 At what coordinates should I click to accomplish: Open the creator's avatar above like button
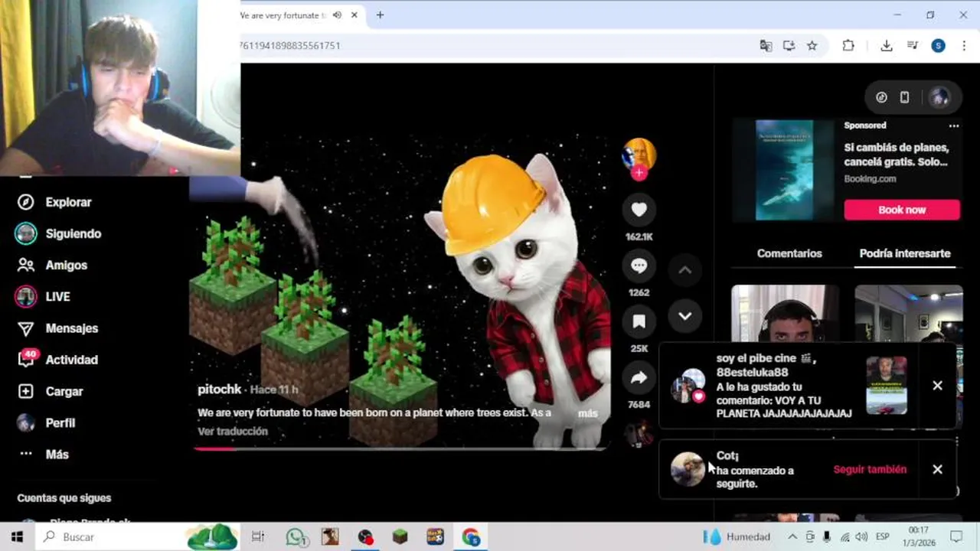coord(639,155)
